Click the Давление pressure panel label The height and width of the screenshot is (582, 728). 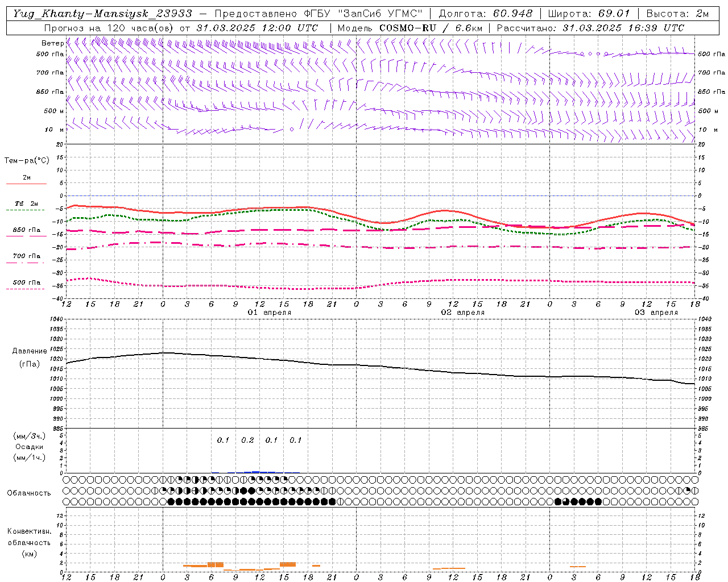(x=30, y=351)
